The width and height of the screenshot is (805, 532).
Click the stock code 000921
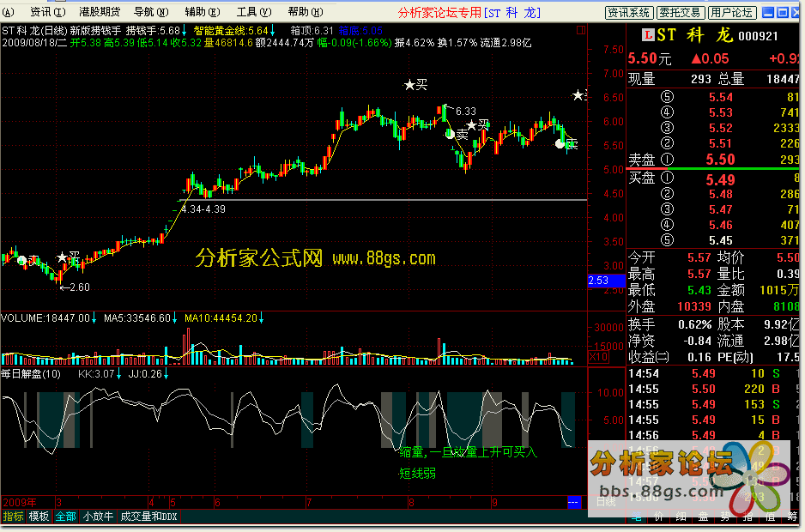click(x=758, y=36)
